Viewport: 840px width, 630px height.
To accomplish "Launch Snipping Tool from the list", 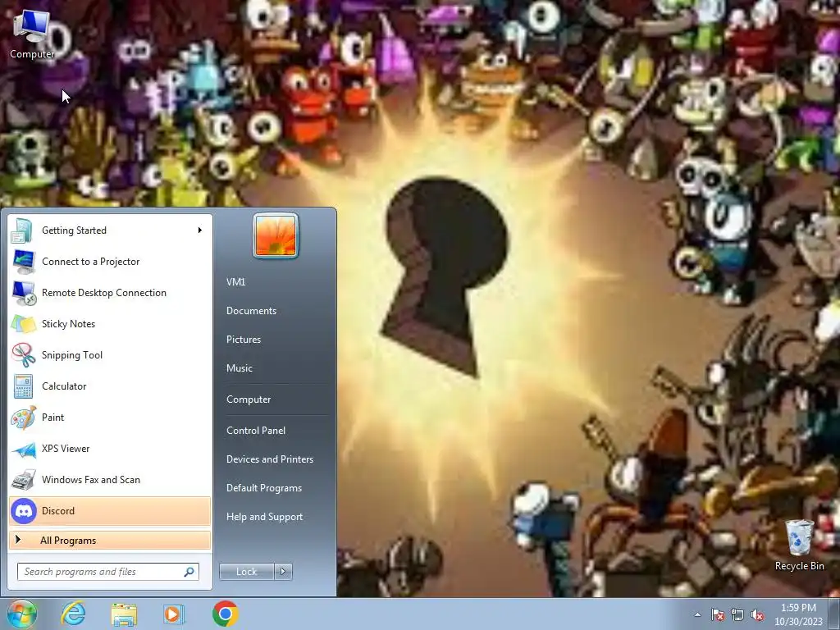I will tap(110, 354).
